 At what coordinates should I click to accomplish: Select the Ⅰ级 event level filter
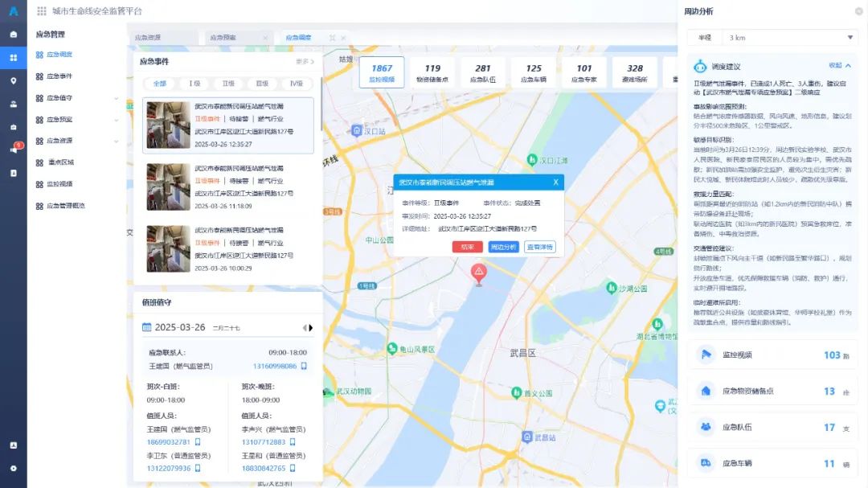(x=194, y=84)
